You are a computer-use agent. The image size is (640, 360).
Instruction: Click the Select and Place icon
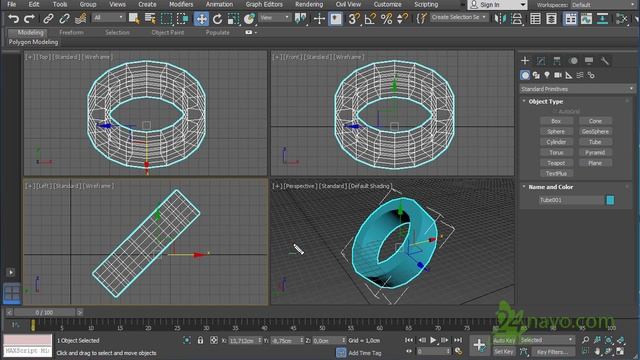pos(249,19)
